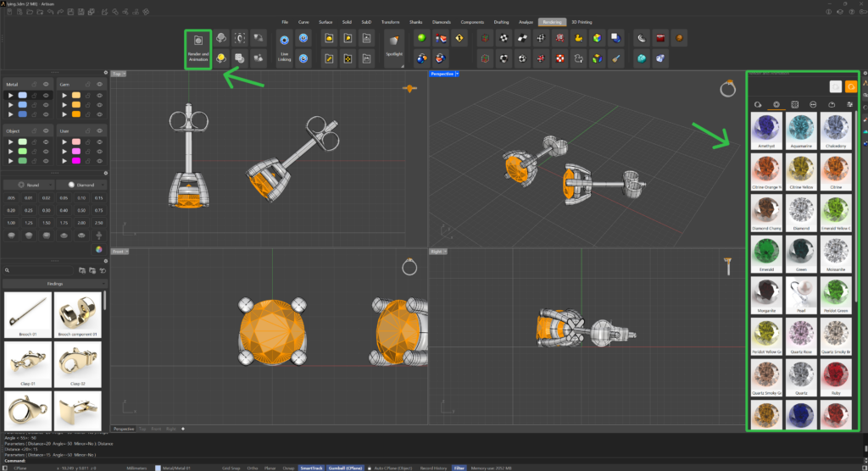The width and height of the screenshot is (868, 471).
Task: Open the color wheel in gem panel
Action: 98,249
